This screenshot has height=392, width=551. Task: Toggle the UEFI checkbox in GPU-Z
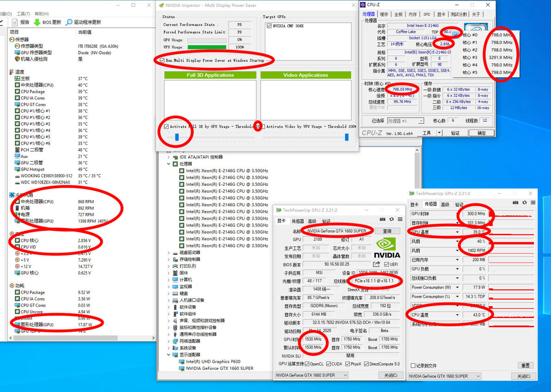point(386,264)
